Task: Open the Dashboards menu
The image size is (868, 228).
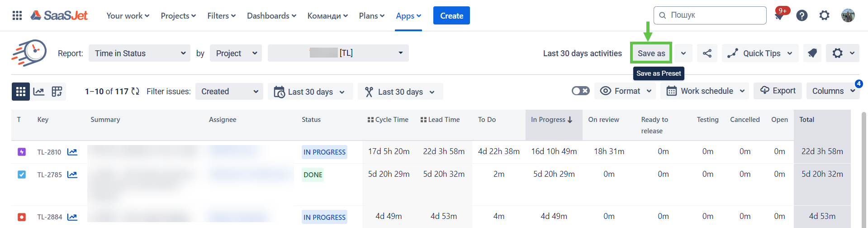Action: (x=271, y=16)
